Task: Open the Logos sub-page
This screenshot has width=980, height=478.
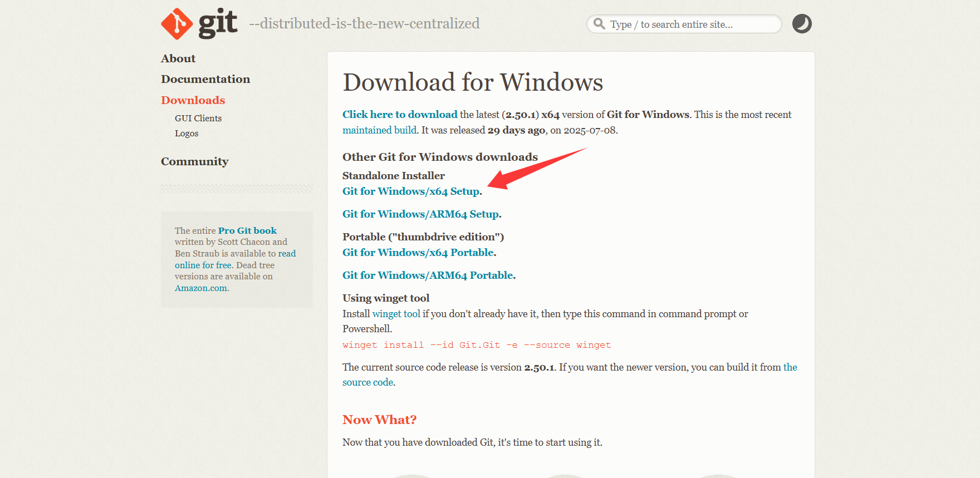Action: 187,133
